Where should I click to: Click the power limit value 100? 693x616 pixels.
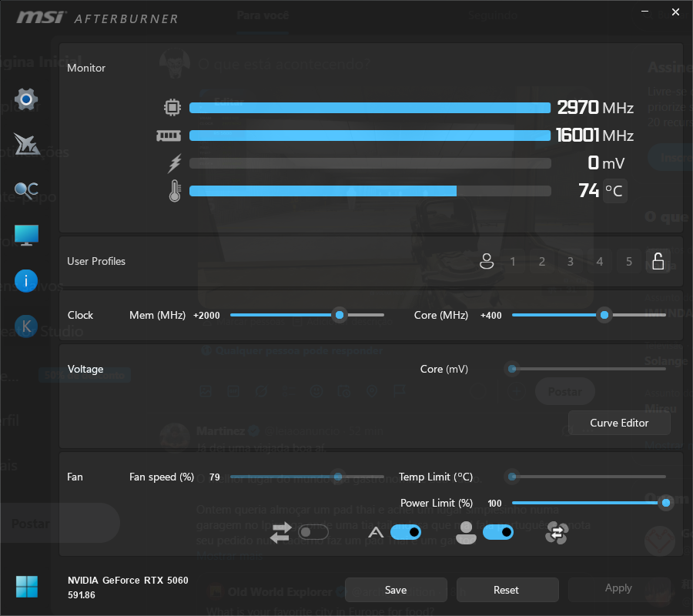click(x=494, y=504)
